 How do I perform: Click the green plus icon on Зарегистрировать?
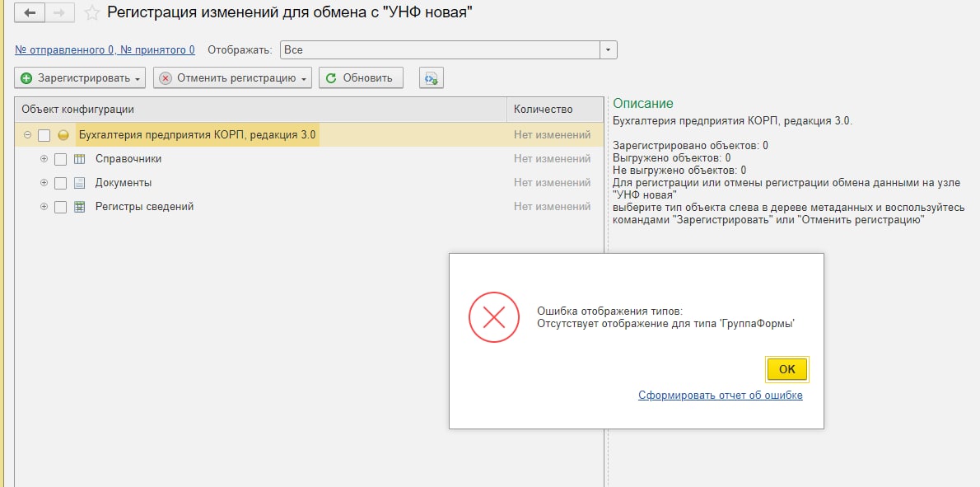[26, 78]
